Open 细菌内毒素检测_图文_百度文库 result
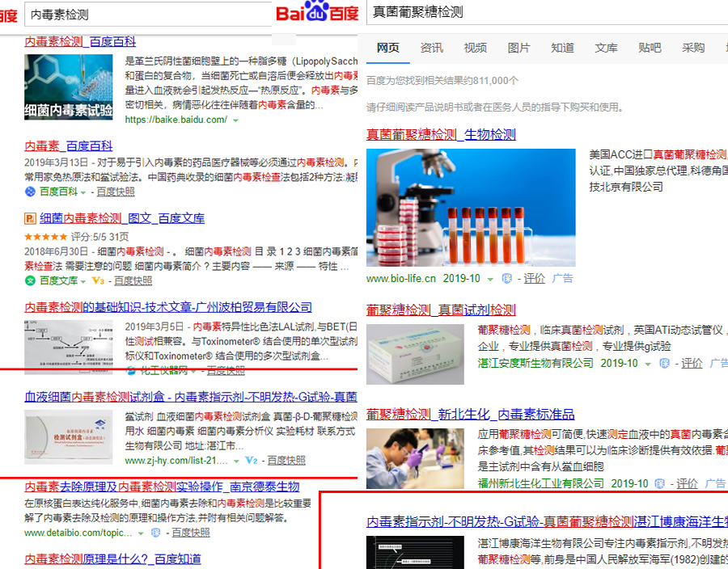This screenshot has height=569, width=728. pyautogui.click(x=122, y=218)
